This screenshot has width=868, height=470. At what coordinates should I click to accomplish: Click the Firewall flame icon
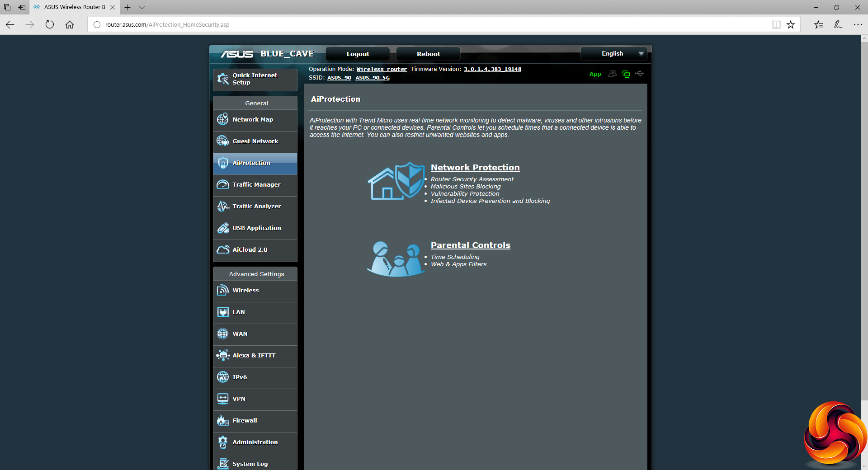pos(223,420)
